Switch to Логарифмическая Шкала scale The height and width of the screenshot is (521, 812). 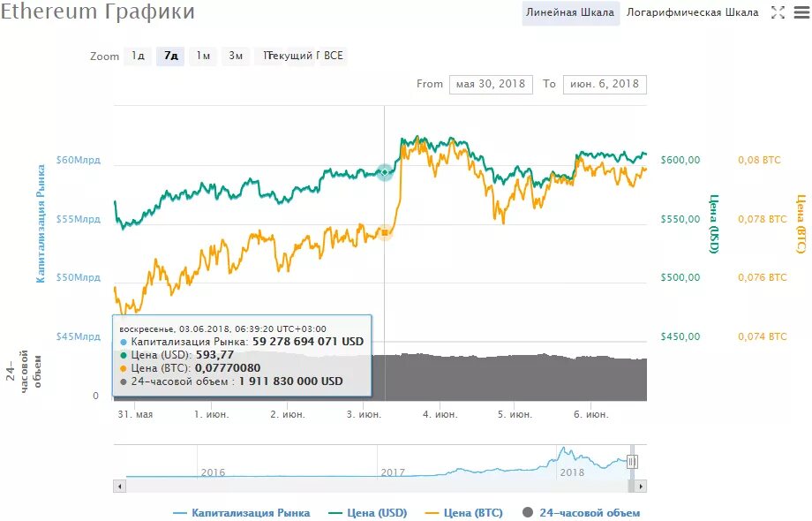click(692, 12)
